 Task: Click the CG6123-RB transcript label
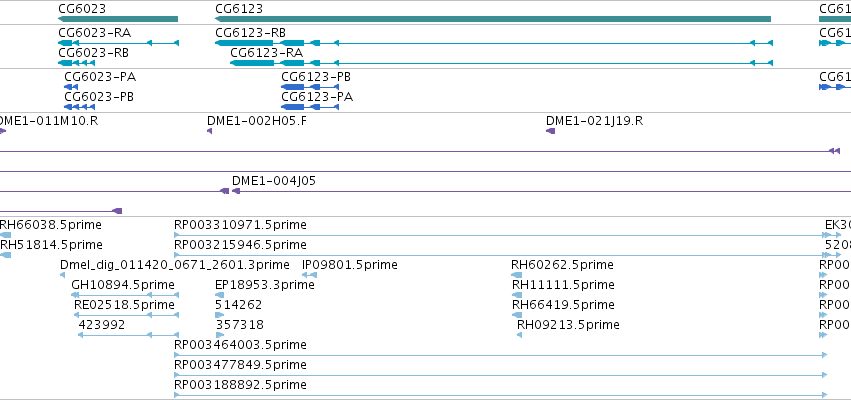250,33
